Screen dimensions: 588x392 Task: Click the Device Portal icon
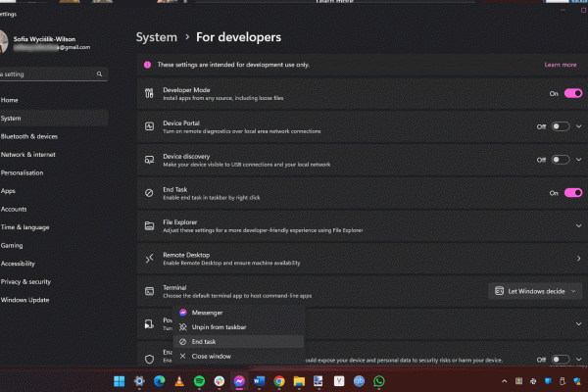[x=149, y=126]
